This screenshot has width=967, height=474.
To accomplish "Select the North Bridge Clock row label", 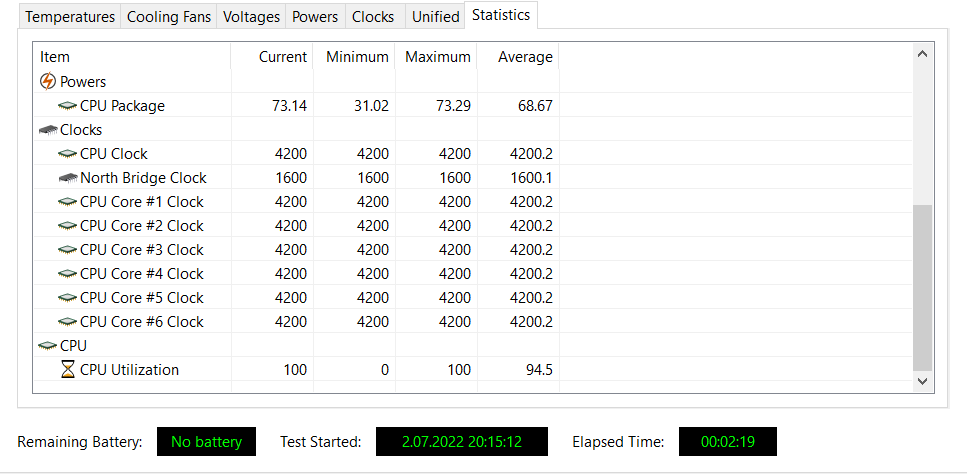I will (x=143, y=178).
